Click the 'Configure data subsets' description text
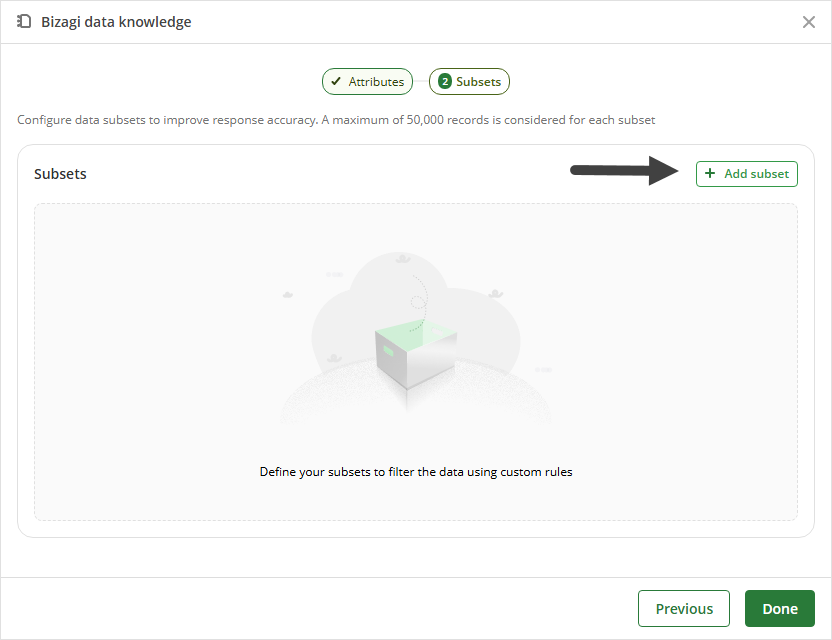 336,120
